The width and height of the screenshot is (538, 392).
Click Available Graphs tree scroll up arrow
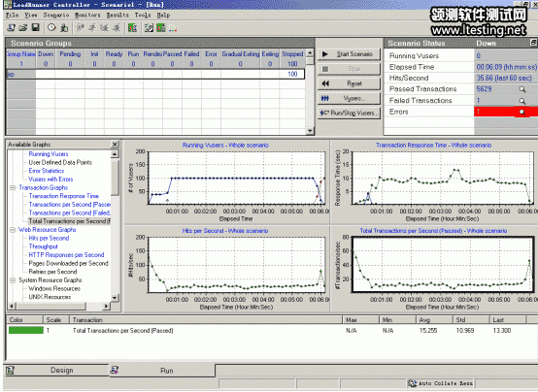click(115, 154)
